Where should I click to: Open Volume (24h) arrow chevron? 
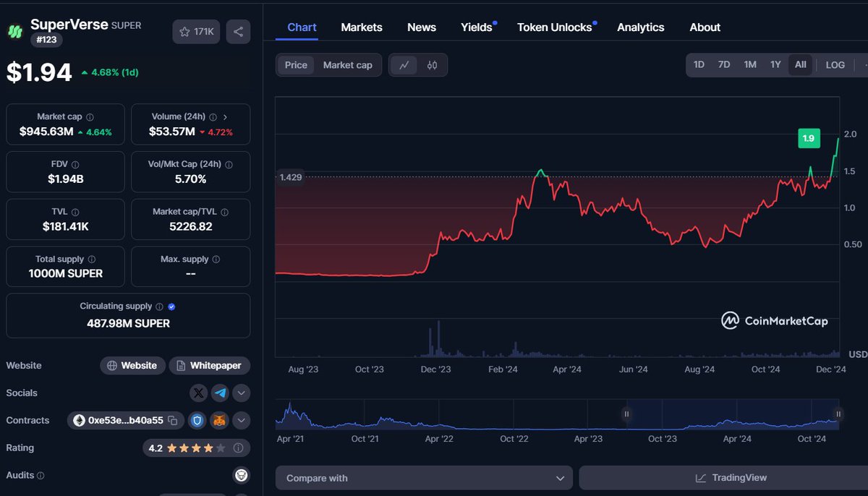[225, 117]
